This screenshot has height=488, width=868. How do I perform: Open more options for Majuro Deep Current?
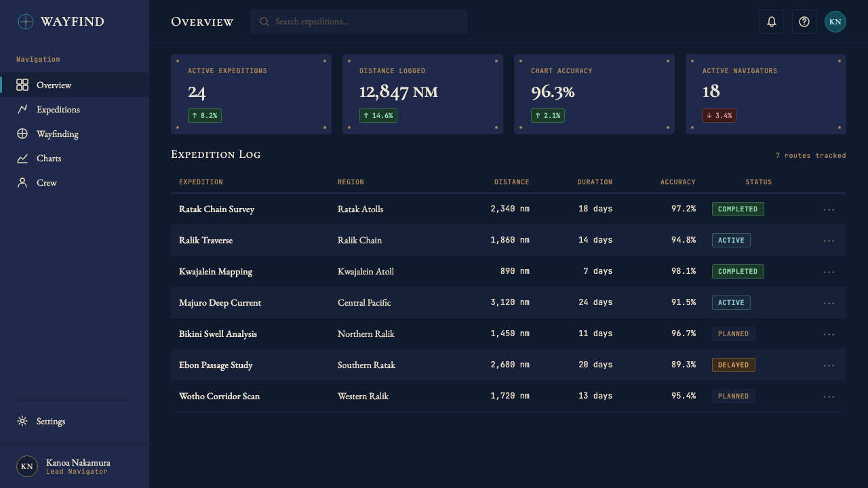point(829,303)
